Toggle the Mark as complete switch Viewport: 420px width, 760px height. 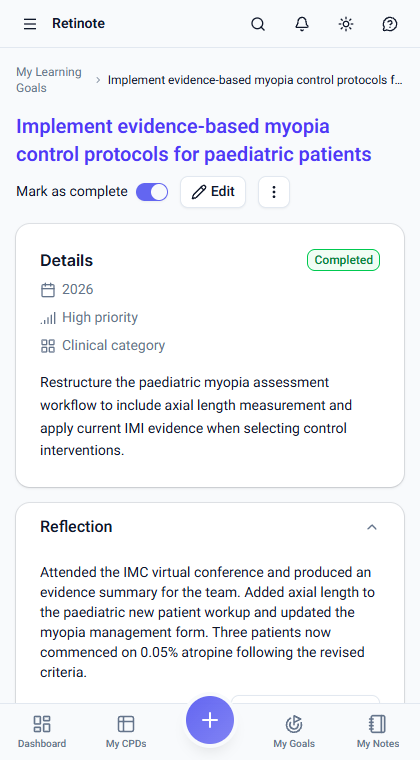coord(152,192)
